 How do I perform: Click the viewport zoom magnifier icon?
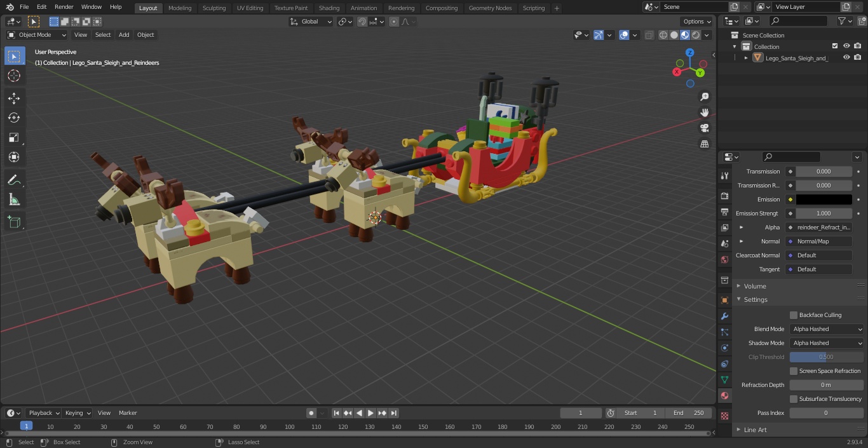pos(704,97)
